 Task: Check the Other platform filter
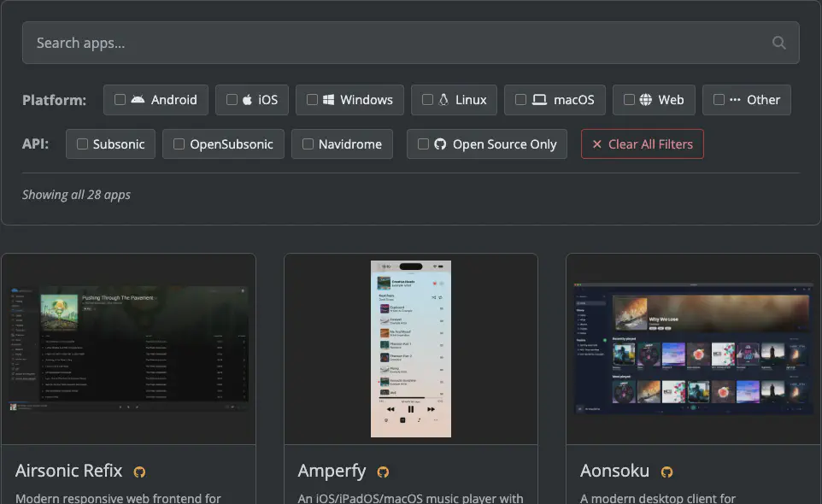click(x=719, y=100)
